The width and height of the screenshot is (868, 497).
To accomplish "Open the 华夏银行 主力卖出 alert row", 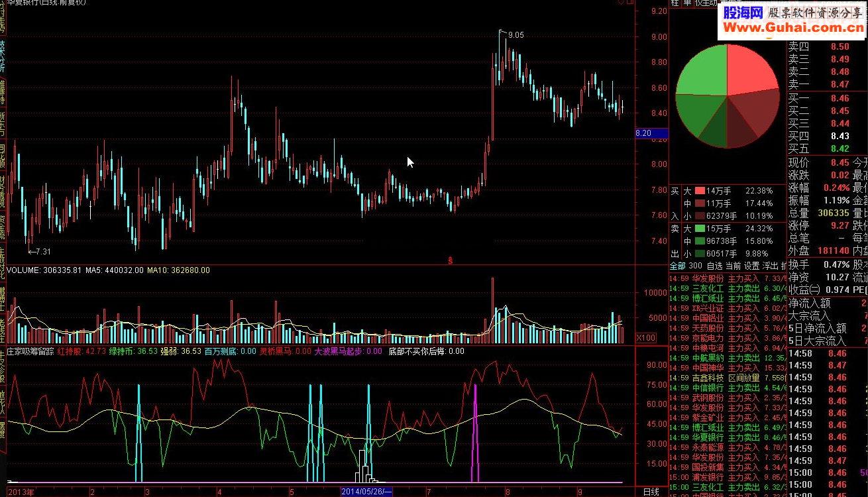I will click(x=728, y=437).
